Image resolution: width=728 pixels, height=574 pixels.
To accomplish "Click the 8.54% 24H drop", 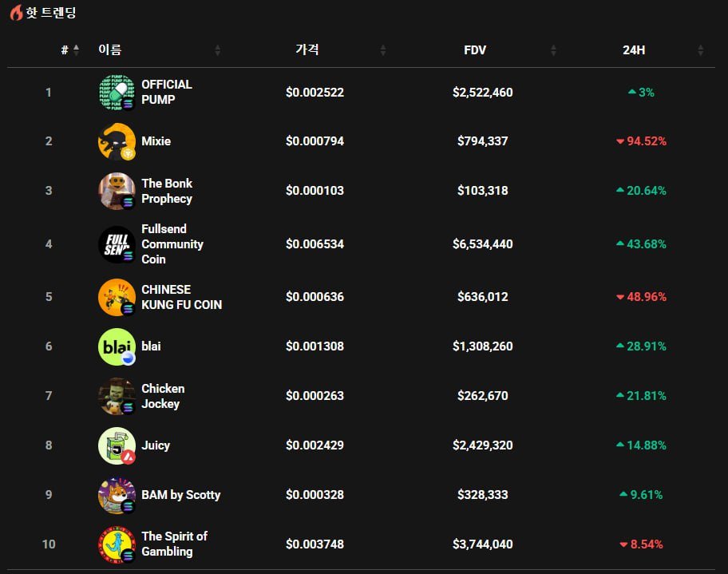I will 641,544.
